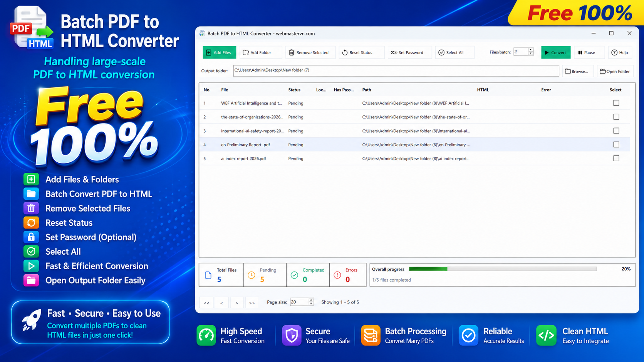
Task: Click the Completed checkmark icon
Action: pyautogui.click(x=294, y=275)
